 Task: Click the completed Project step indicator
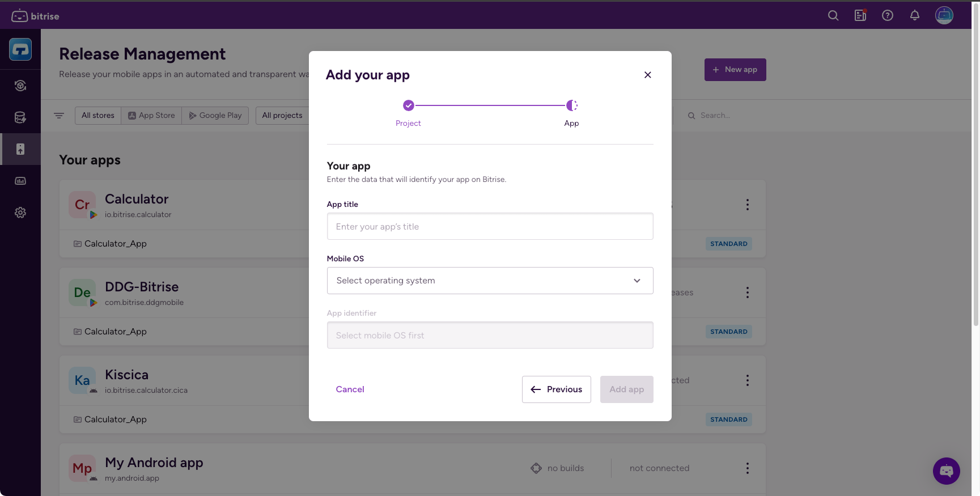click(x=409, y=105)
